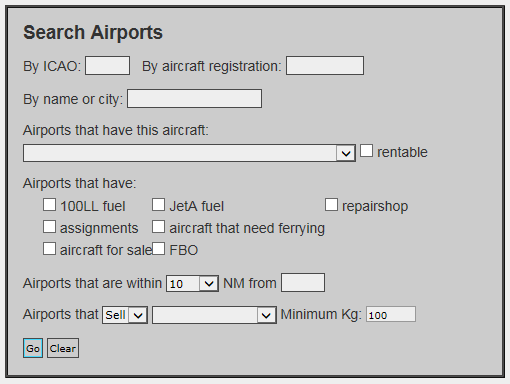Viewport: 510px width, 384px height.
Task: Click the Go button
Action: pyautogui.click(x=33, y=348)
